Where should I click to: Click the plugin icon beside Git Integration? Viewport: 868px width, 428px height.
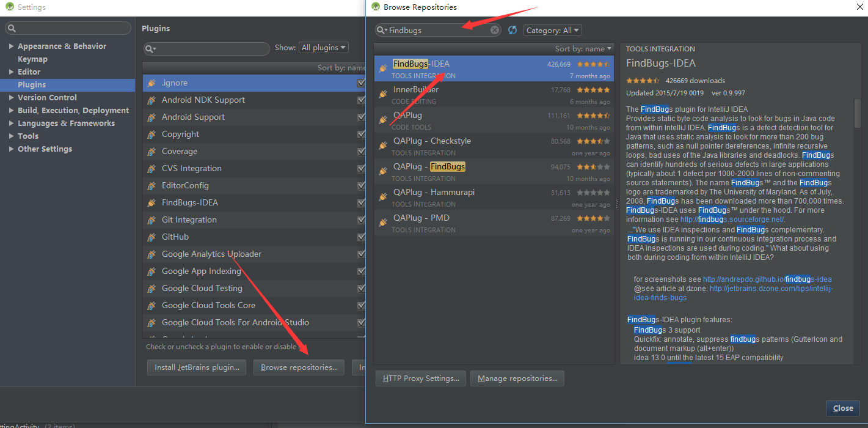[151, 220]
